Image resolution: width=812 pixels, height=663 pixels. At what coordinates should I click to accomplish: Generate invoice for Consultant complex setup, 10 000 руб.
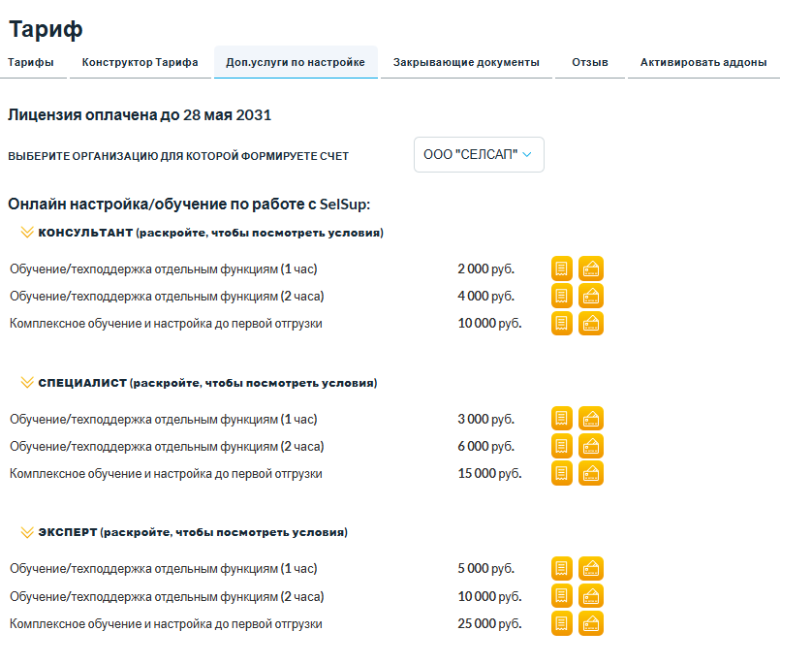click(562, 323)
